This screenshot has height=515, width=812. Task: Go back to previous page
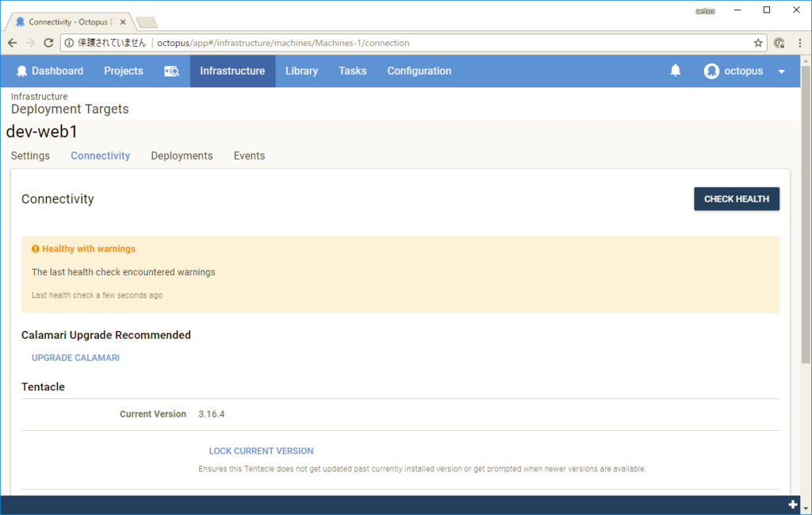13,43
